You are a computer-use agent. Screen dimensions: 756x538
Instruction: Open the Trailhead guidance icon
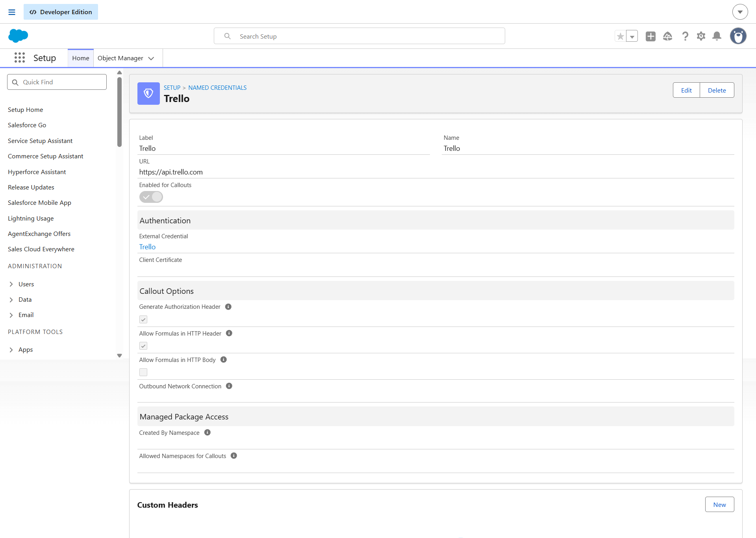[667, 36]
